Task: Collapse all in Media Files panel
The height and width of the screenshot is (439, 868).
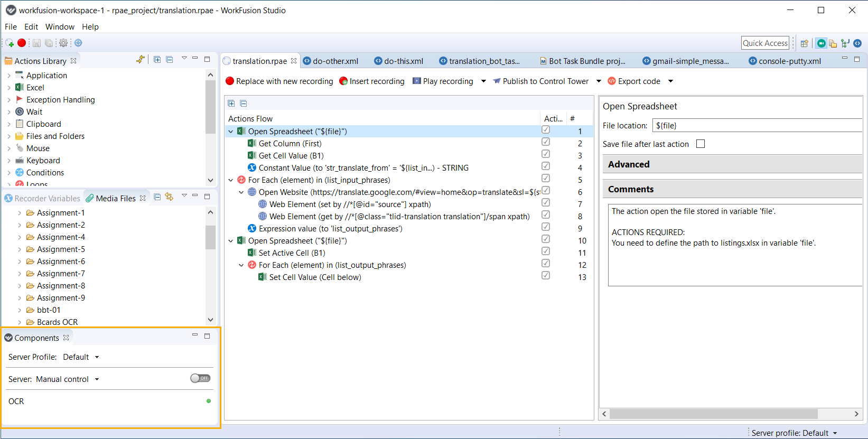Action: click(157, 197)
